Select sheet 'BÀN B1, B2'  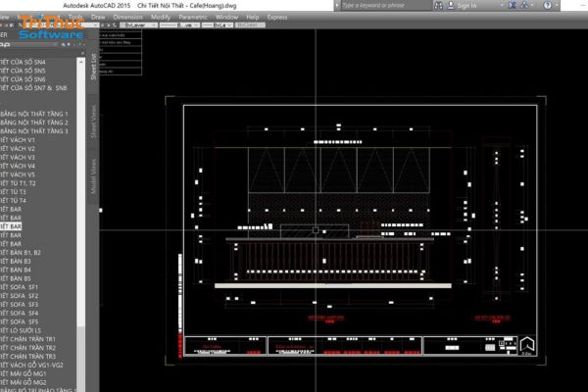(21, 253)
